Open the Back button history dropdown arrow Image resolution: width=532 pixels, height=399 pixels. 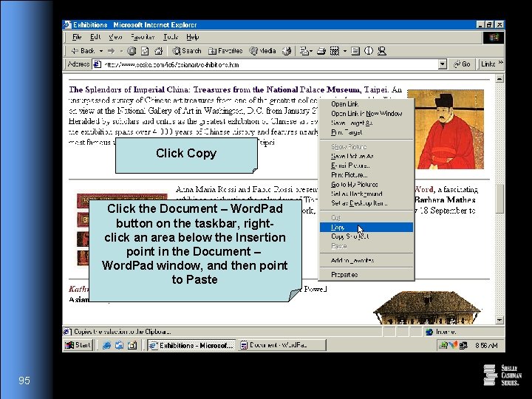(x=100, y=51)
